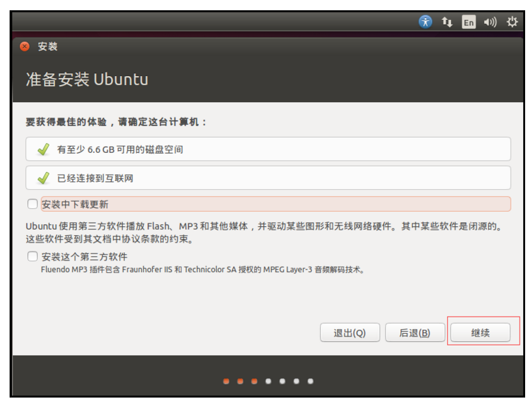Screen dimensions: 532x414
Task: Open the system power gear menu
Action: tap(512, 22)
